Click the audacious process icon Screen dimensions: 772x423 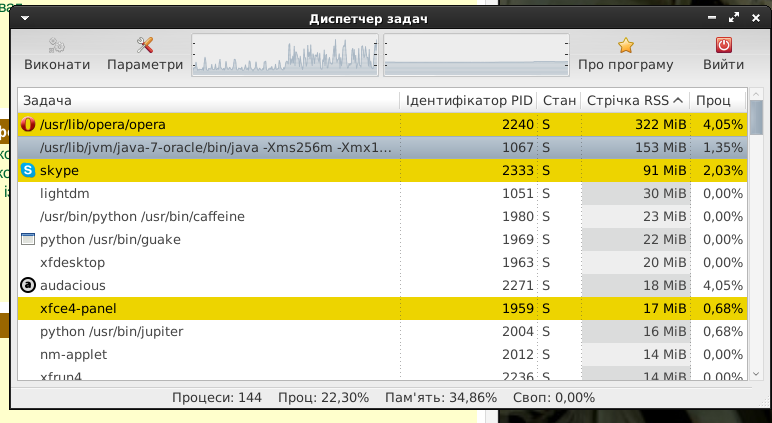pyautogui.click(x=28, y=285)
